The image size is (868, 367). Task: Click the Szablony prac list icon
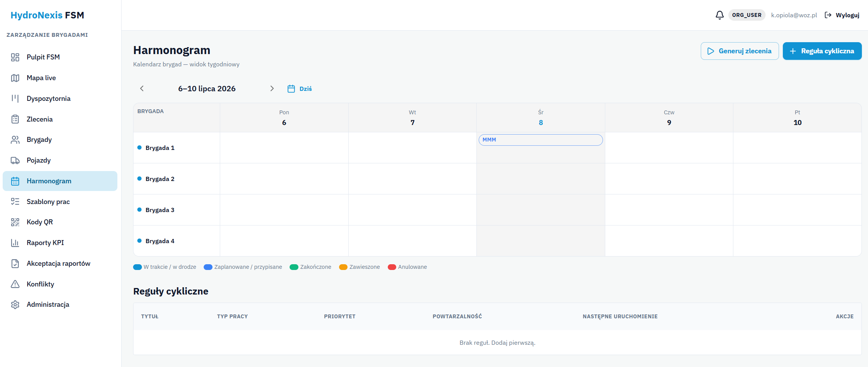[15, 202]
